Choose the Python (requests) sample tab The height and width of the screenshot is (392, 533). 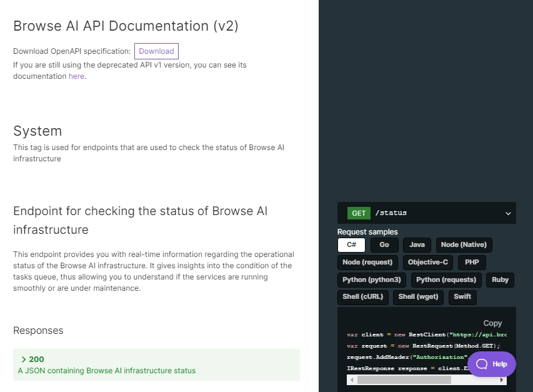[x=446, y=280]
